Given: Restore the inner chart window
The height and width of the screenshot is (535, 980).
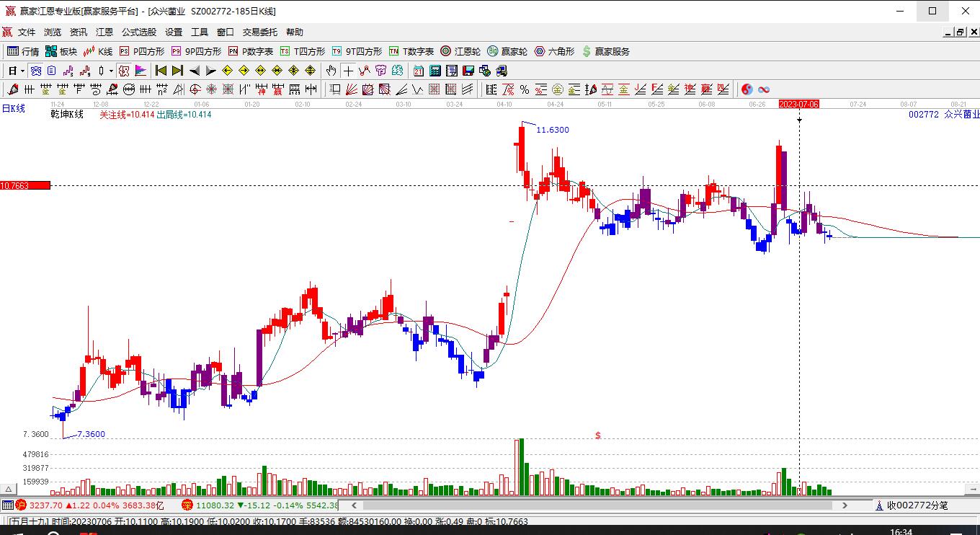Looking at the screenshot, I should pyautogui.click(x=960, y=32).
